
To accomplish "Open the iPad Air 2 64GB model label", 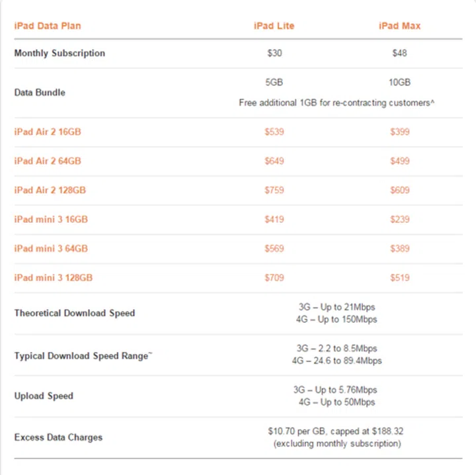I will coord(48,161).
